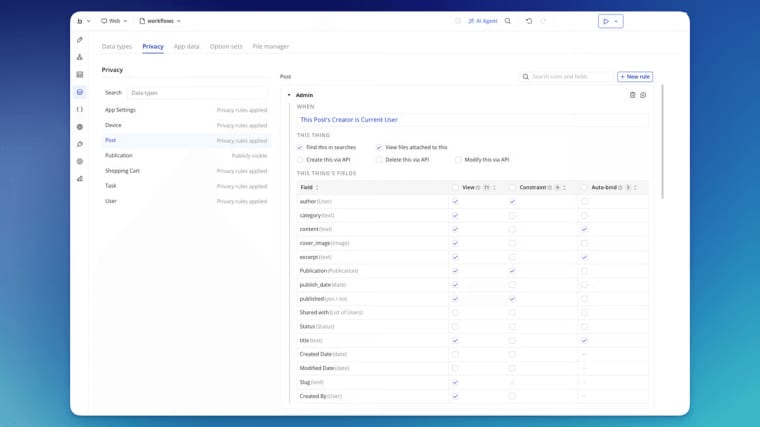Image resolution: width=760 pixels, height=427 pixels.
Task: Sort by the Auto-bind column arrows
Action: point(635,188)
